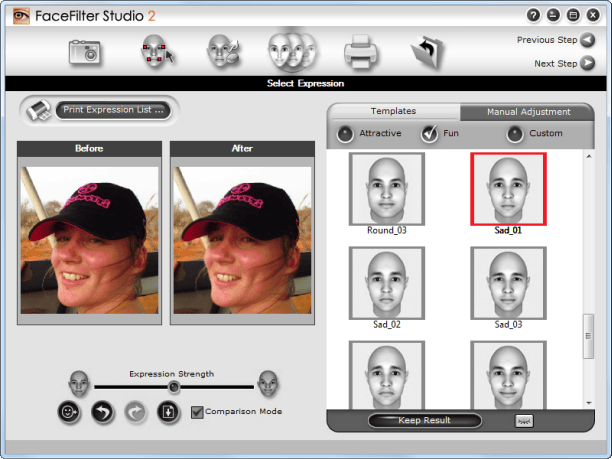Close the FaceFilter Studio window
612x459 pixels.
(x=593, y=15)
